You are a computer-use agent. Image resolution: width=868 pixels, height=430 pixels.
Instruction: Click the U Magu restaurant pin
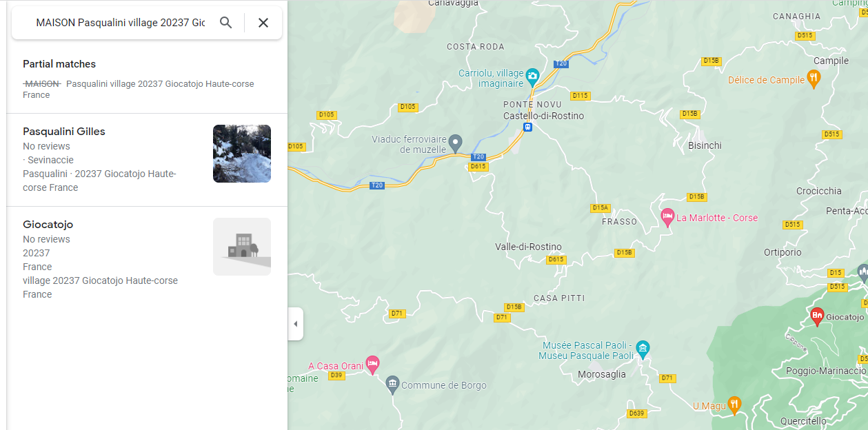(x=734, y=405)
